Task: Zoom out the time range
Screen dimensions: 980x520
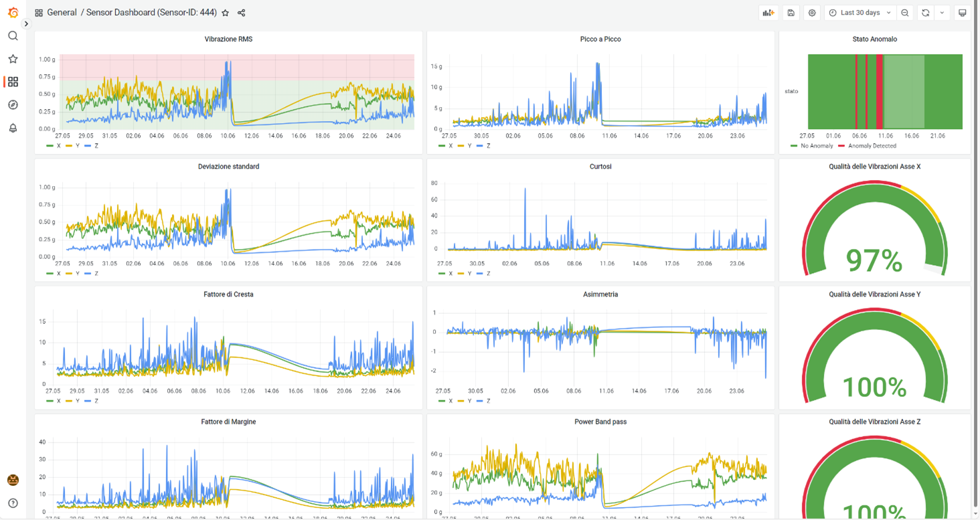Action: 905,13
